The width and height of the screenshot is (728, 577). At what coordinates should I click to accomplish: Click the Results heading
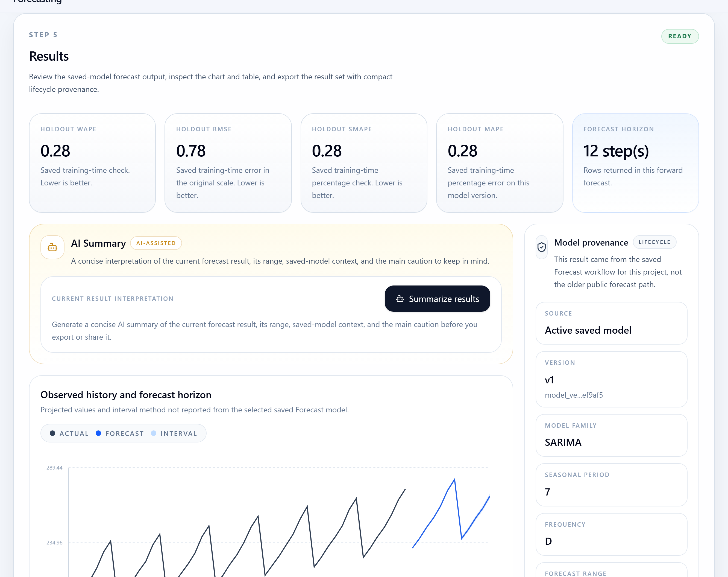pos(49,56)
